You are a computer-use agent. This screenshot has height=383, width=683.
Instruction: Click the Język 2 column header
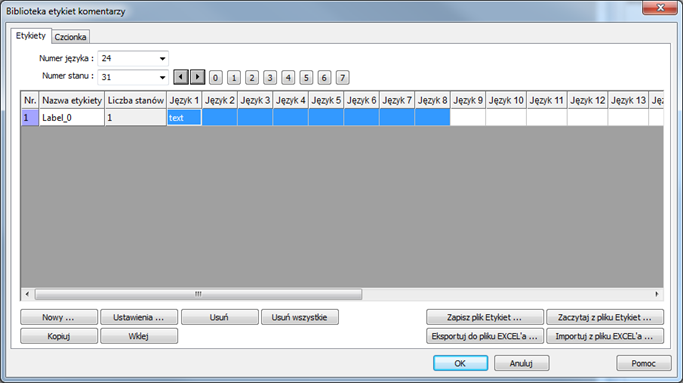click(x=220, y=100)
